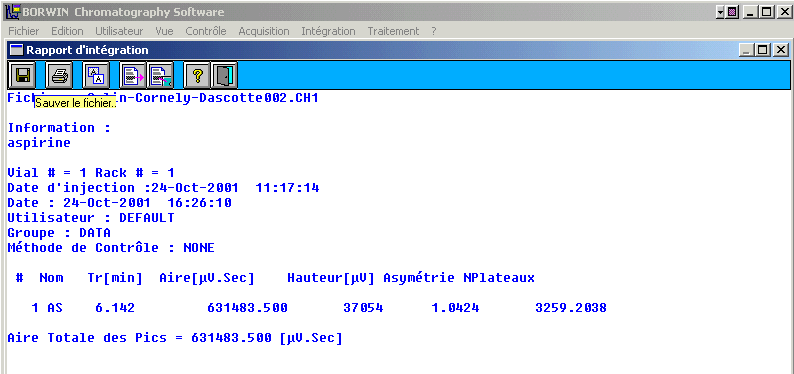Close the Rapport d'intégration child window
The height and width of the screenshot is (374, 794).
[x=780, y=50]
